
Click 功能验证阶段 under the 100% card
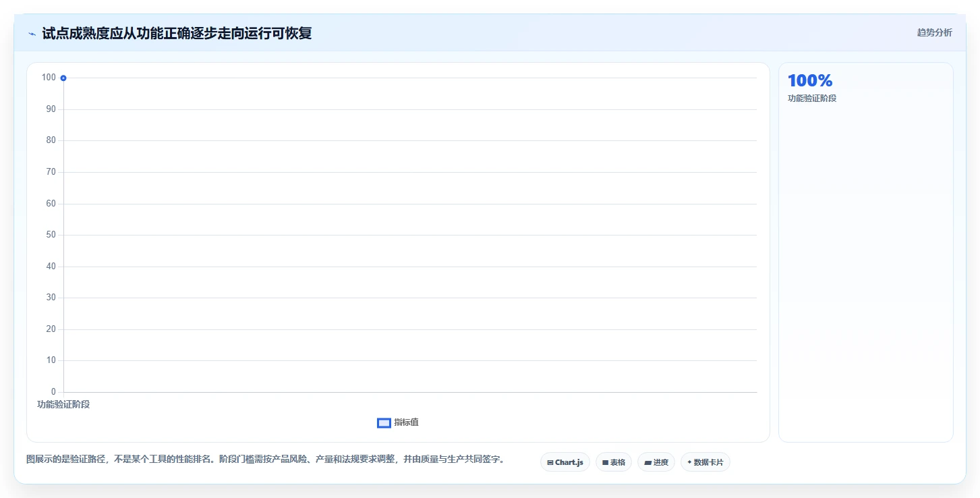pyautogui.click(x=812, y=99)
